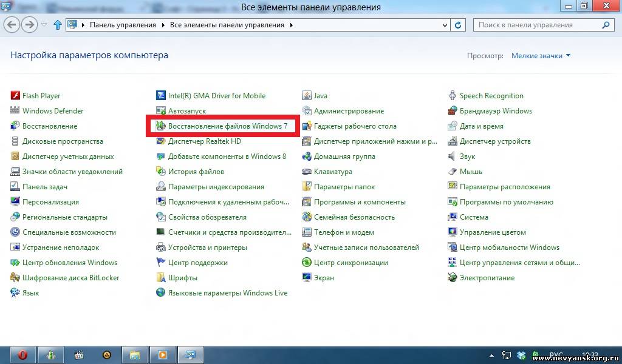This screenshot has height=364, width=622.
Task: Open the Автозапуск link
Action: [187, 111]
